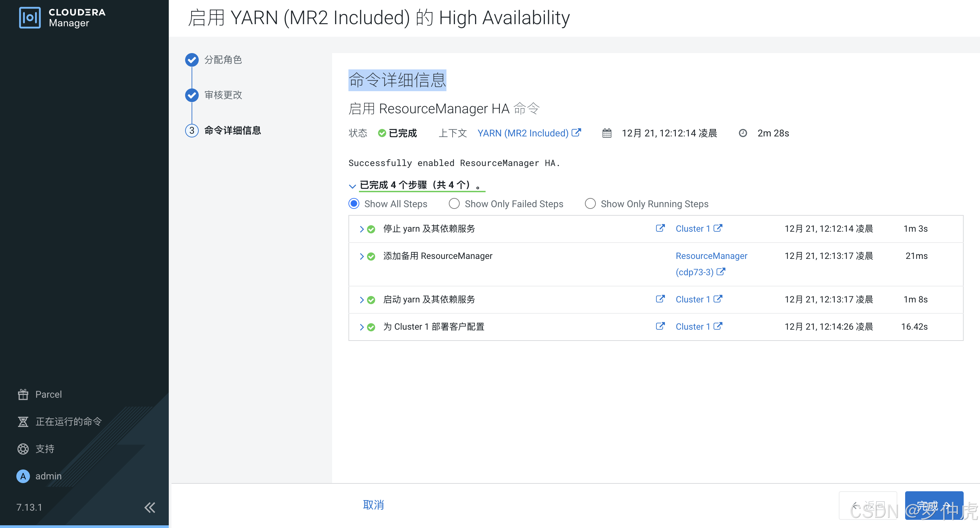Viewport: 980px width, 528px height.
Task: Open external link icon for 部署客户配置 step
Action: click(x=660, y=326)
